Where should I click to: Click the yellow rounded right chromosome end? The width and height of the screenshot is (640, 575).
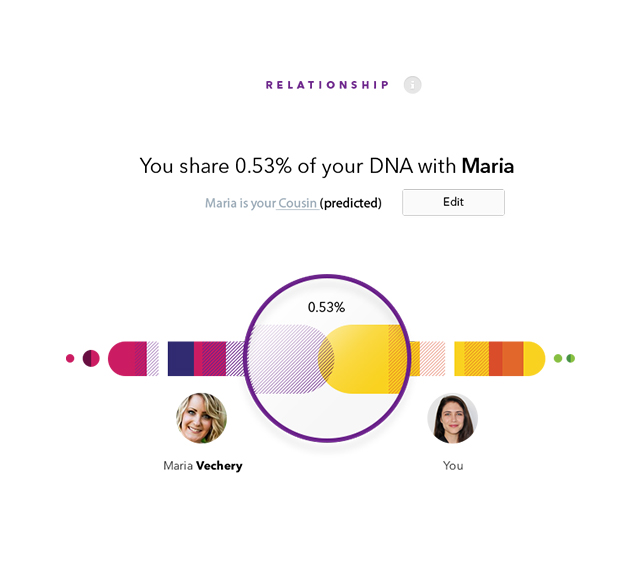(534, 358)
